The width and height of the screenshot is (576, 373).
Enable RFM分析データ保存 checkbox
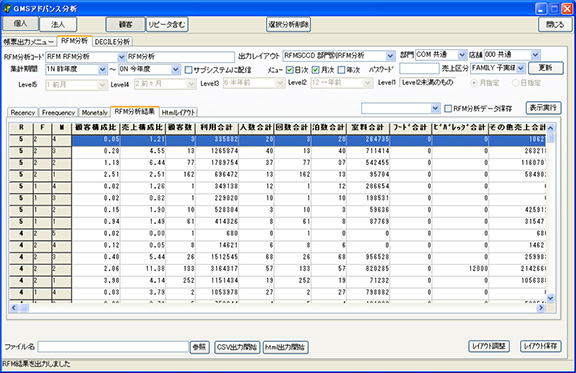[x=448, y=108]
